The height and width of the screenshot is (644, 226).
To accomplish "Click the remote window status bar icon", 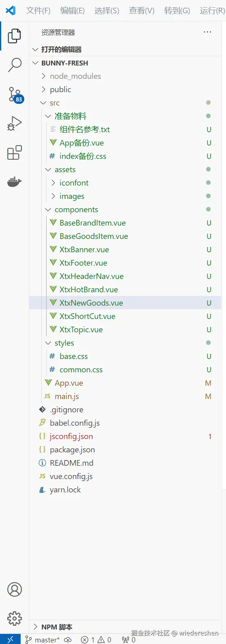I will pos(11,639).
